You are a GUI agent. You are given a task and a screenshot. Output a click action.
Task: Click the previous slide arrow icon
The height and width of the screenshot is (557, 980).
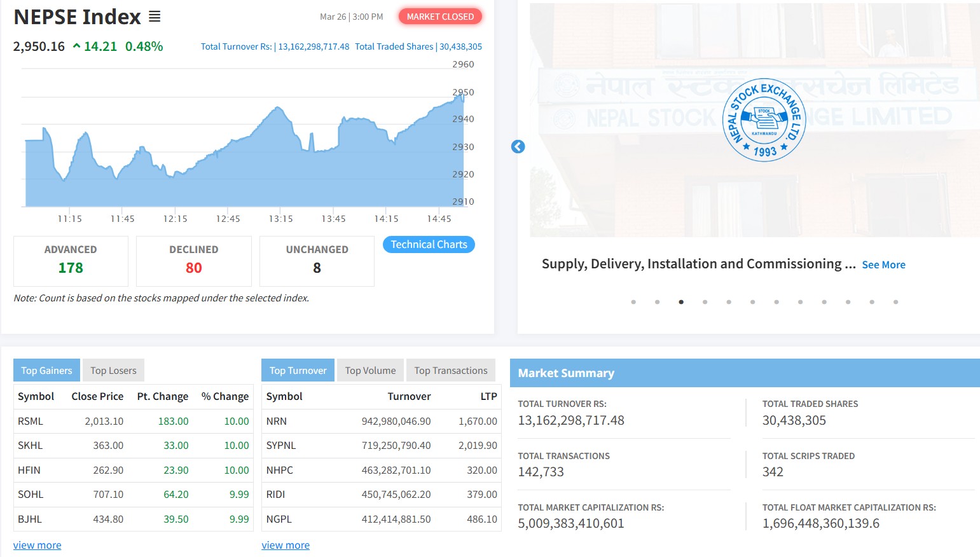518,147
